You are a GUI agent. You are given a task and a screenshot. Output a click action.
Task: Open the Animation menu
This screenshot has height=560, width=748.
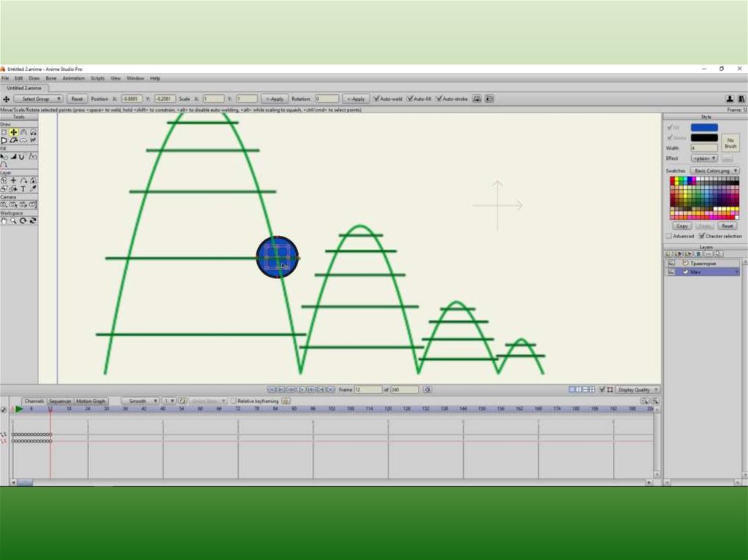pos(73,78)
